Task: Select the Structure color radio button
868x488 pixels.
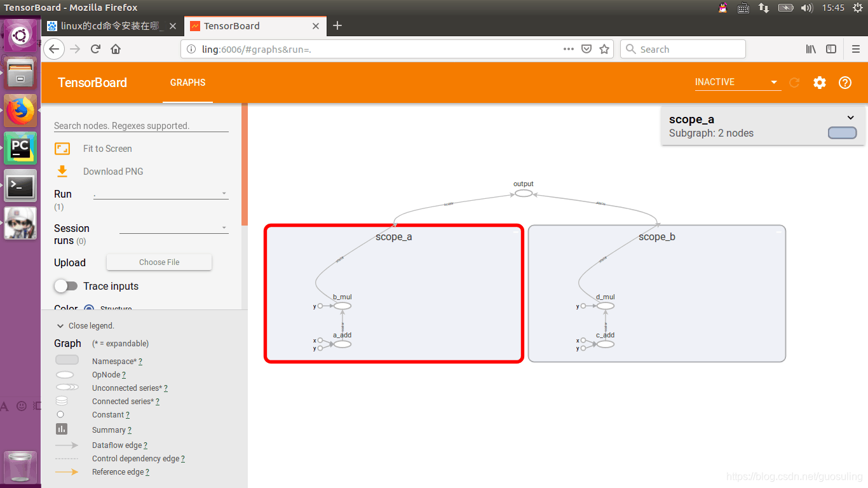Action: [89, 309]
